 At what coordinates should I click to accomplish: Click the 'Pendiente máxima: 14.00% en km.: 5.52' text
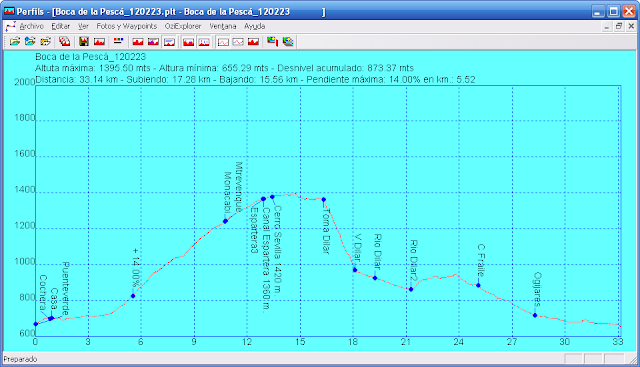coord(391,79)
